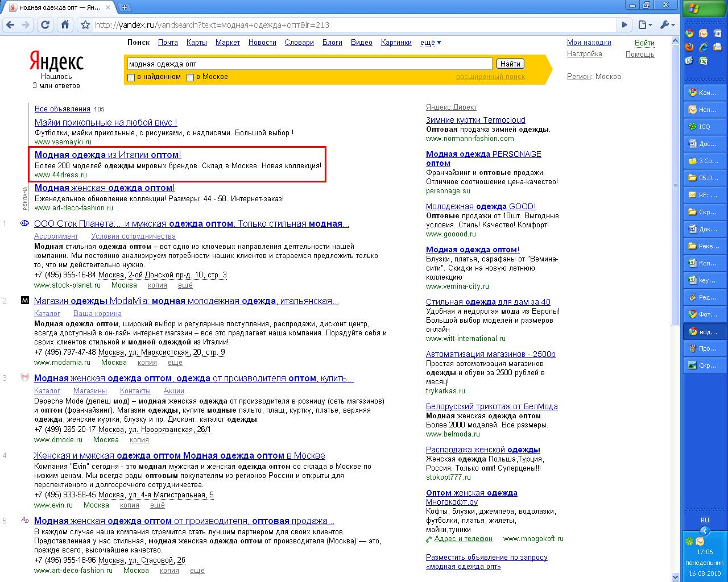Viewport: 728px width, 582px height.
Task: Click the Go arrow beside the address bar
Action: 624,24
